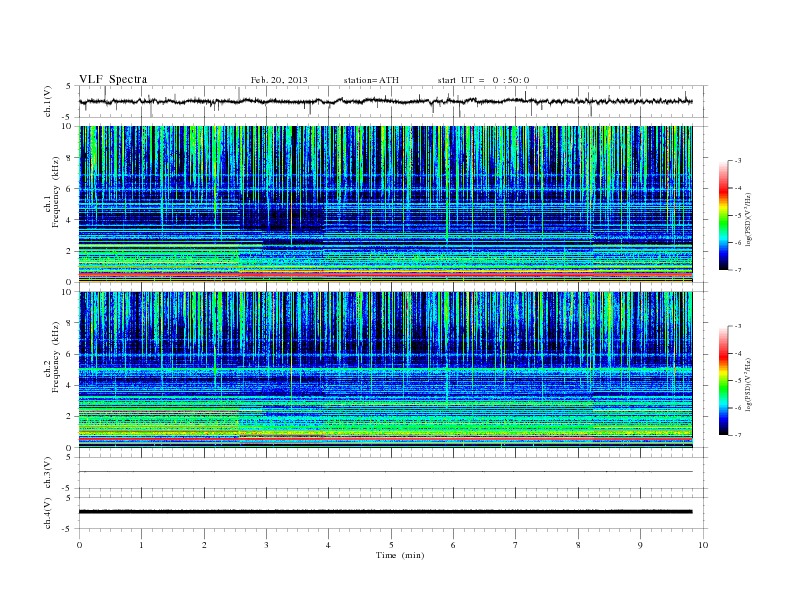Screen dimensions: 792x612
Task: Click the "VLF Spectra" plot title
Action: [113, 79]
